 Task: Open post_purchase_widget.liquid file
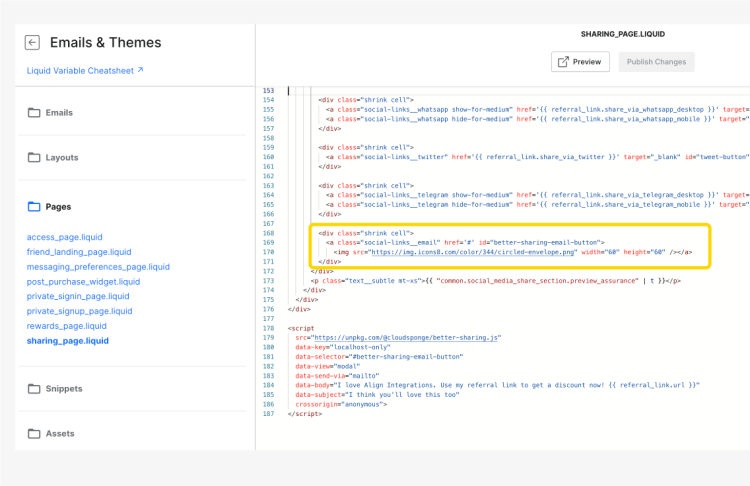[83, 282]
